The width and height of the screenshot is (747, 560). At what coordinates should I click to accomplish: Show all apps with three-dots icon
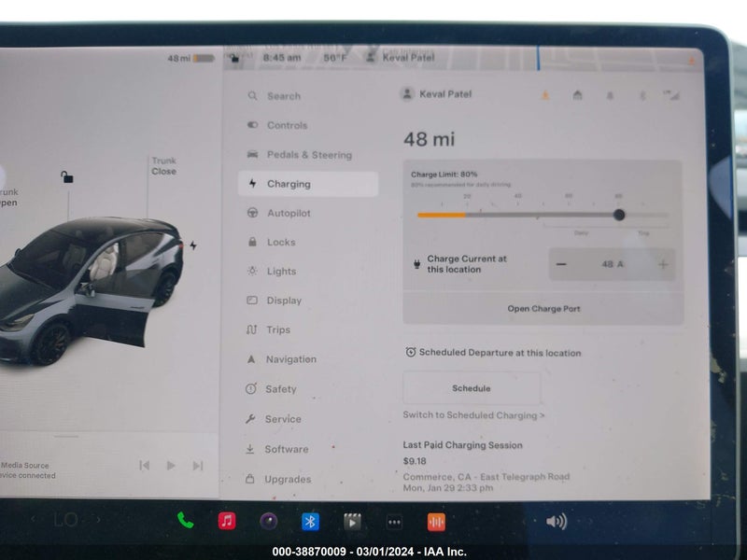tap(394, 523)
